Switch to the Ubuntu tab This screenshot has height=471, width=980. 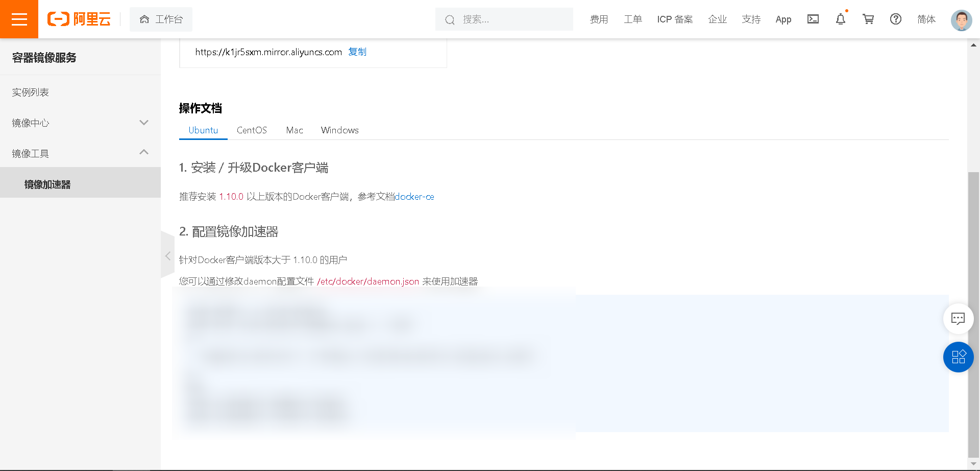click(203, 130)
